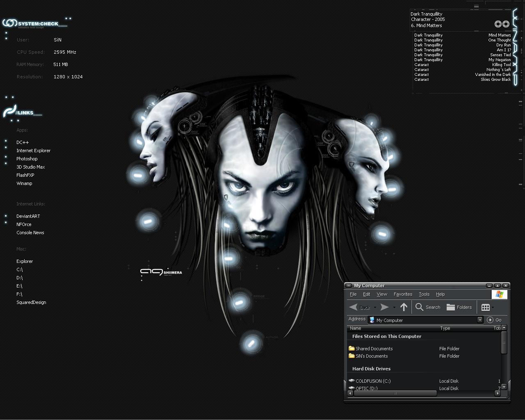
Task: Click the Hard Disk Drives group header
Action: click(x=371, y=369)
